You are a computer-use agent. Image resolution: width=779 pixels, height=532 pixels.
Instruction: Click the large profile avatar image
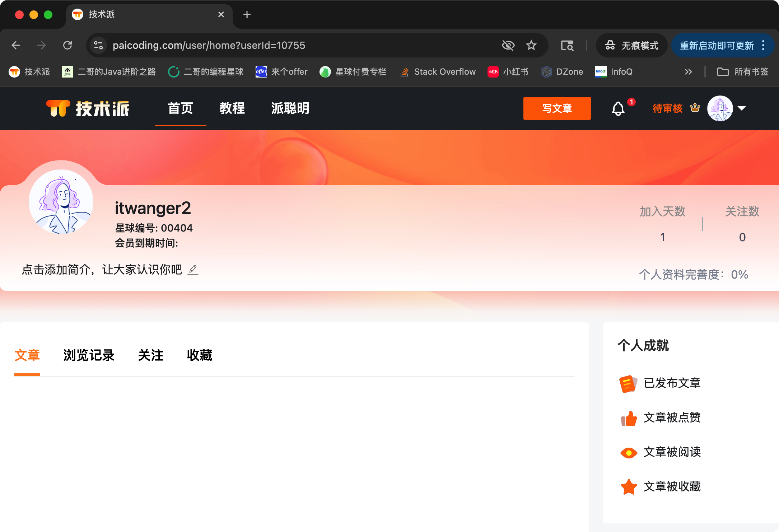coord(61,202)
